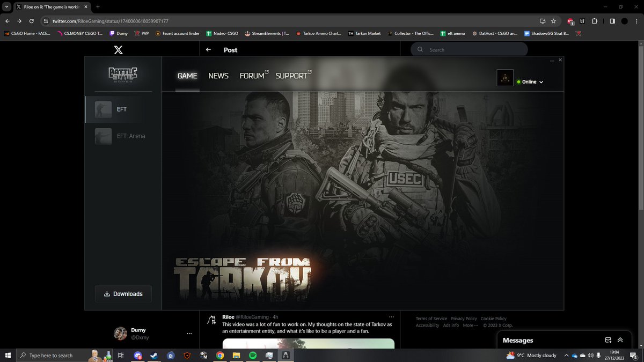Open Google Chrome from the taskbar
The image size is (644, 362).
point(220,355)
